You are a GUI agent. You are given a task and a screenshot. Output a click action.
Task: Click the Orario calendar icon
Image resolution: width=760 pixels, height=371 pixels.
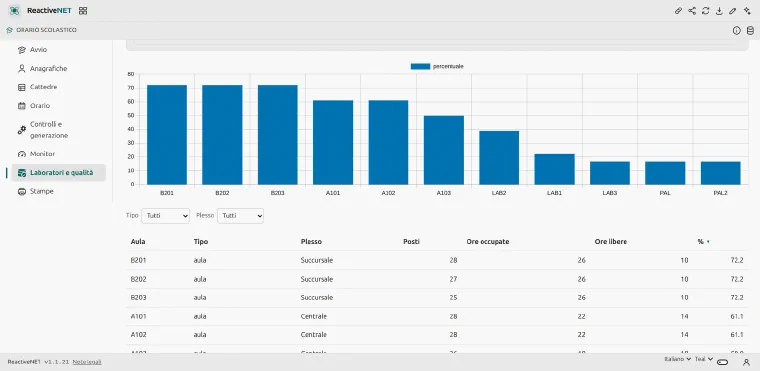pos(21,106)
